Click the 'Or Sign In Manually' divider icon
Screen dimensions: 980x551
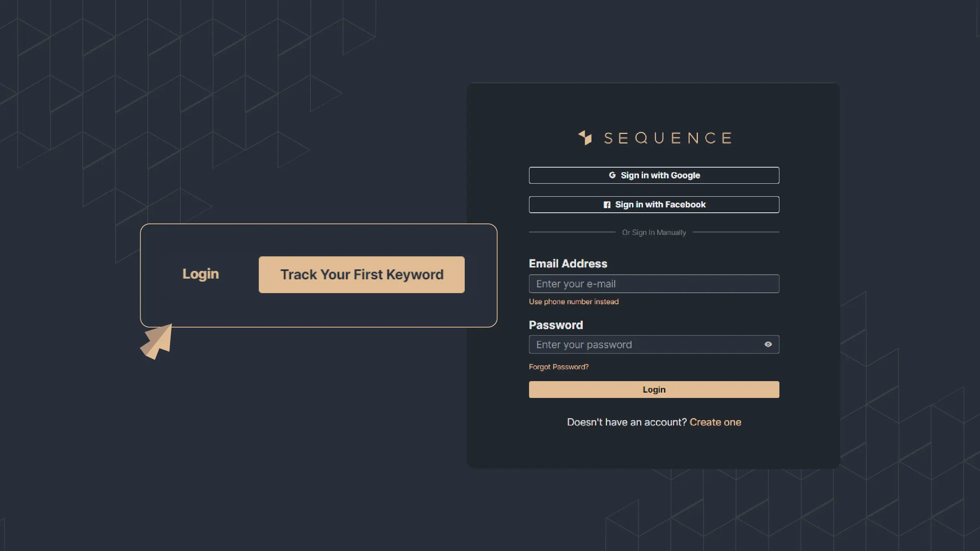[x=653, y=232]
